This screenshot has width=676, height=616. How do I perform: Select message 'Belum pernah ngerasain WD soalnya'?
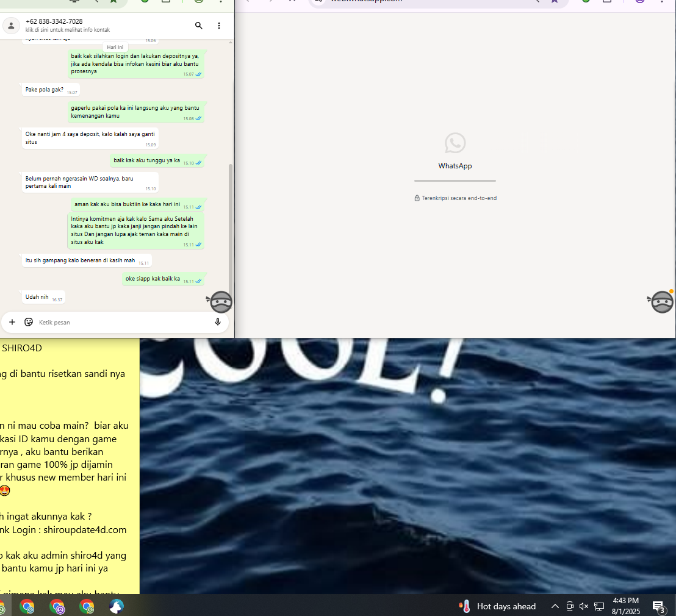[x=90, y=182]
